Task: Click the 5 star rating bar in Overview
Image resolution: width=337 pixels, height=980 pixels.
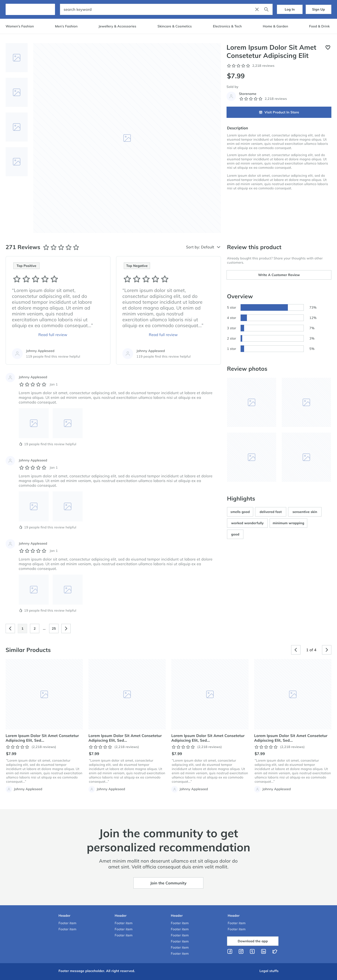Action: [x=272, y=307]
